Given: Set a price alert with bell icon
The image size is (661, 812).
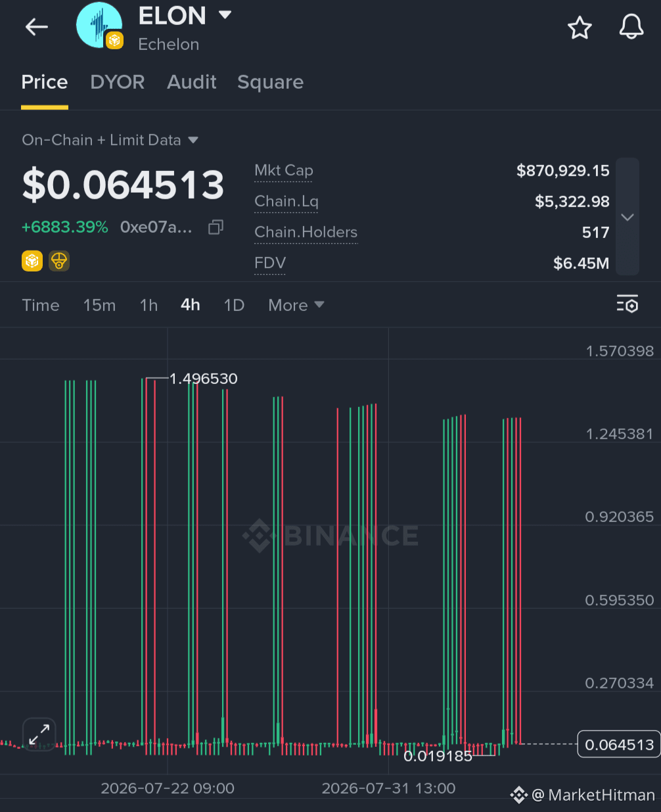Looking at the screenshot, I should click(x=631, y=27).
